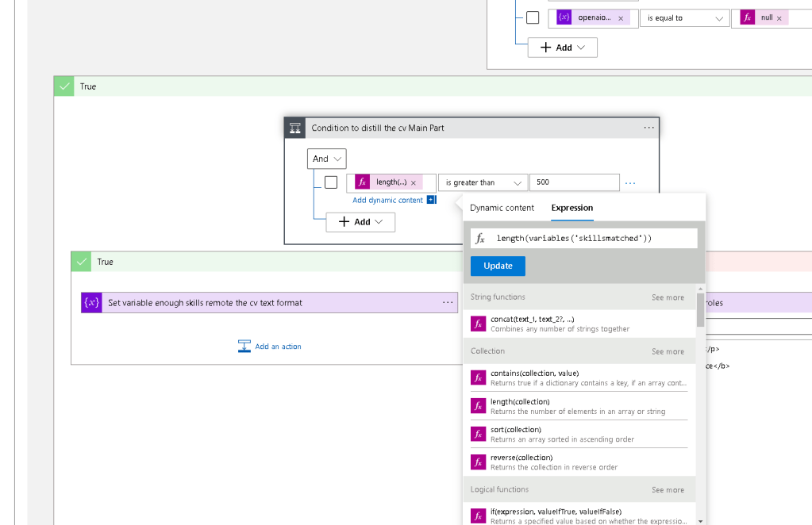Click fx icon on null token

747,17
